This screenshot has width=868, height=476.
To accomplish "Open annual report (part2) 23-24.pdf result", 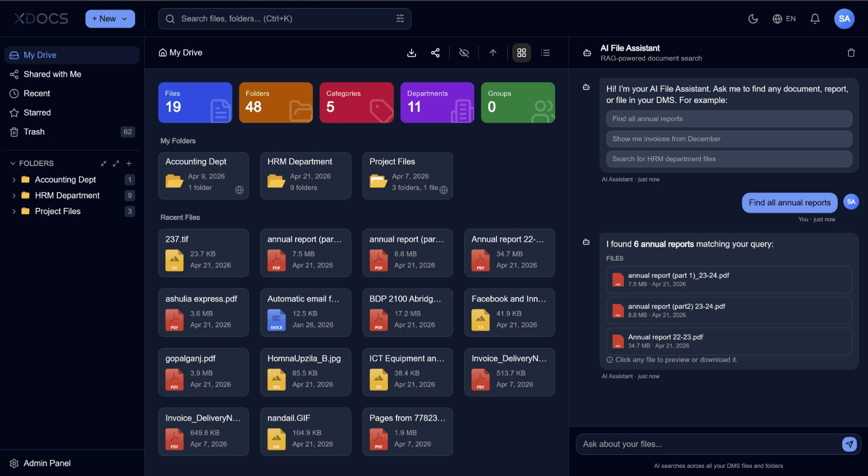I will [729, 311].
